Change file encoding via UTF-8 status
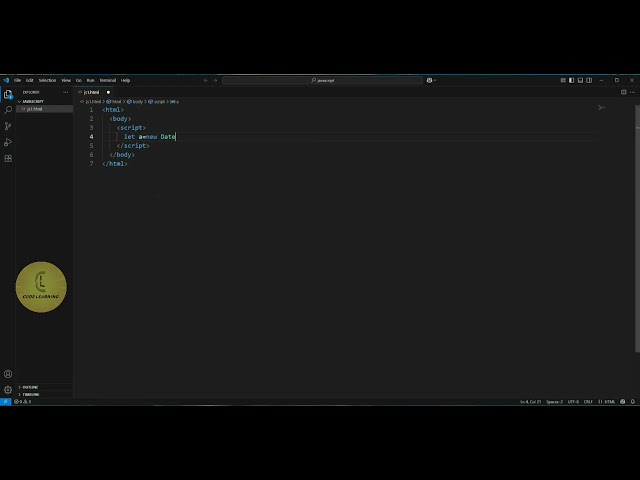Screen dimensions: 640x480 573,402
